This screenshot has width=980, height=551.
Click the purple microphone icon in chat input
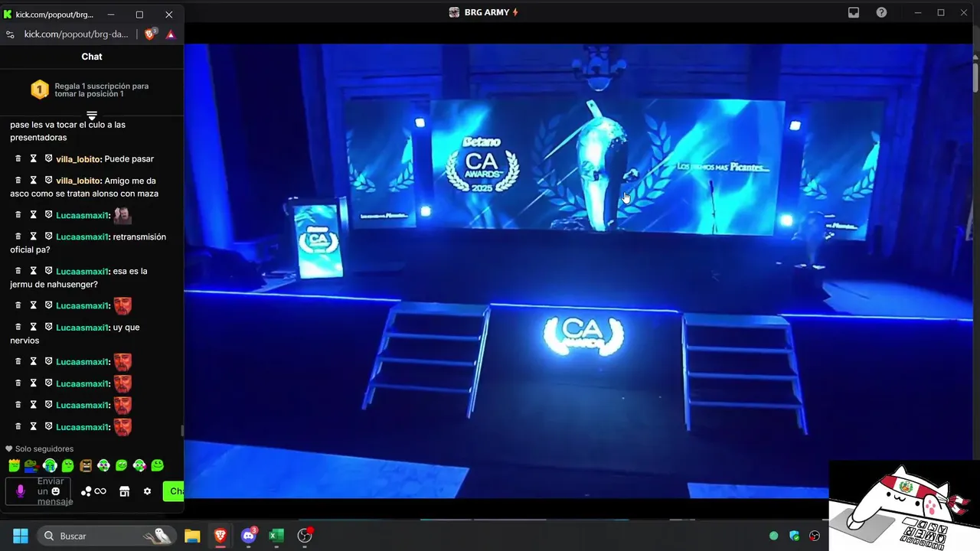[21, 491]
